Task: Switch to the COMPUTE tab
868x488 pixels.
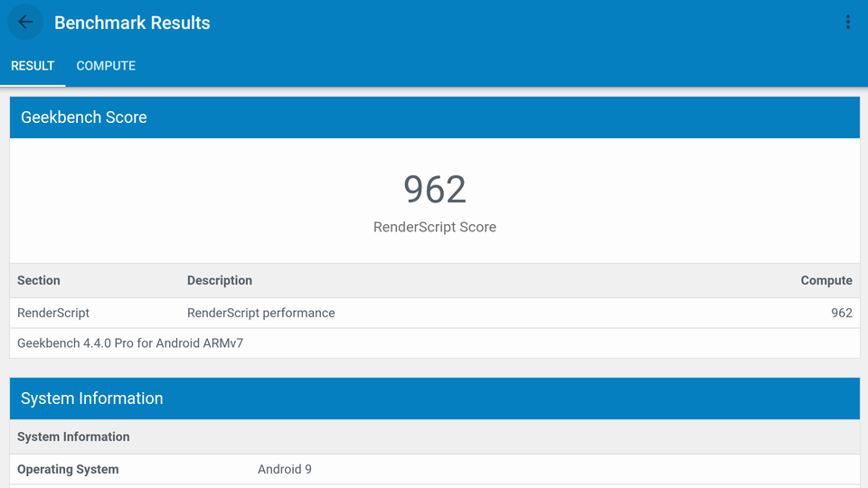Action: click(106, 66)
